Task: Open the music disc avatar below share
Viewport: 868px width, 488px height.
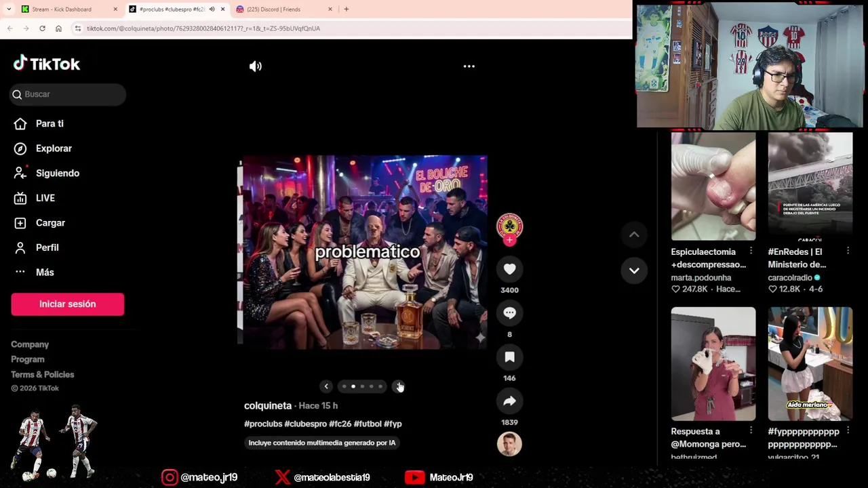Action: [509, 444]
